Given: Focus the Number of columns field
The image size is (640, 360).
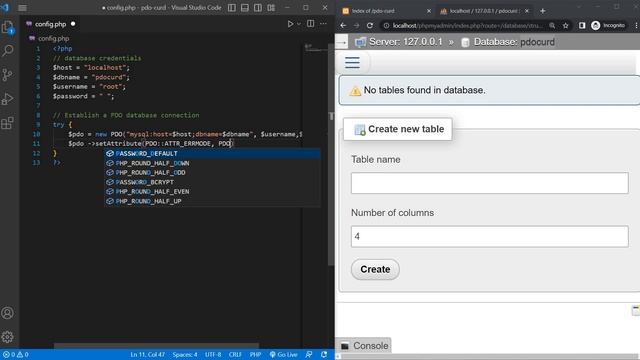Looking at the screenshot, I should point(489,236).
